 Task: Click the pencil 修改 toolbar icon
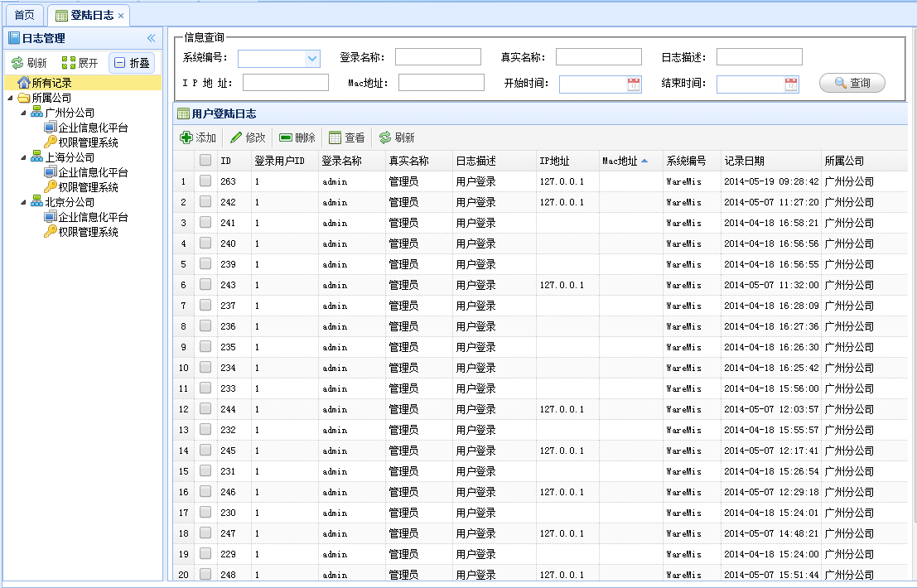click(236, 137)
